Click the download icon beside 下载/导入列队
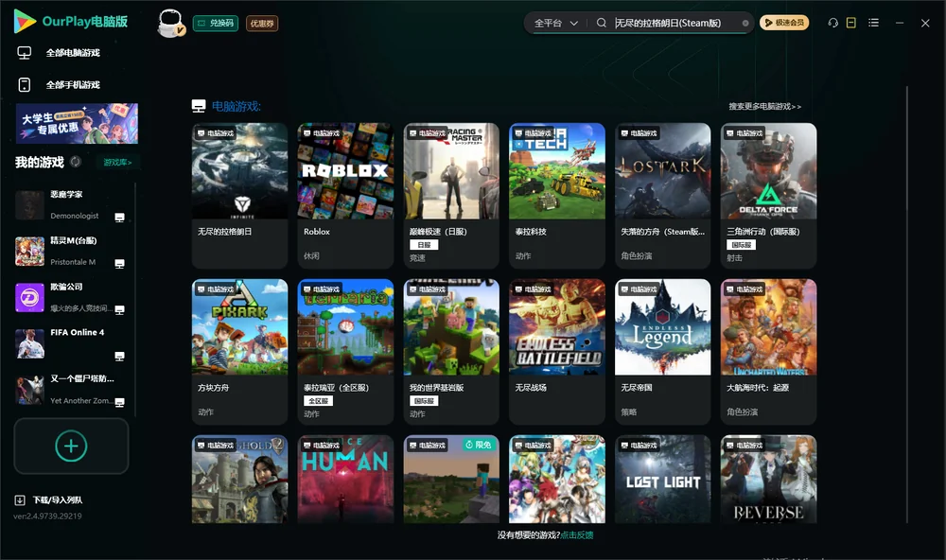946x560 pixels. (20, 500)
